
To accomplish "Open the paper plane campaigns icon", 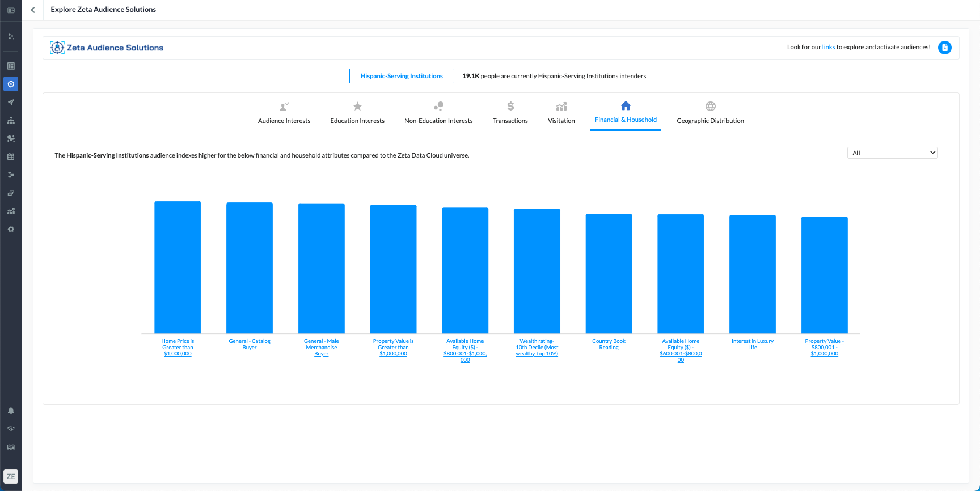I will coord(11,103).
